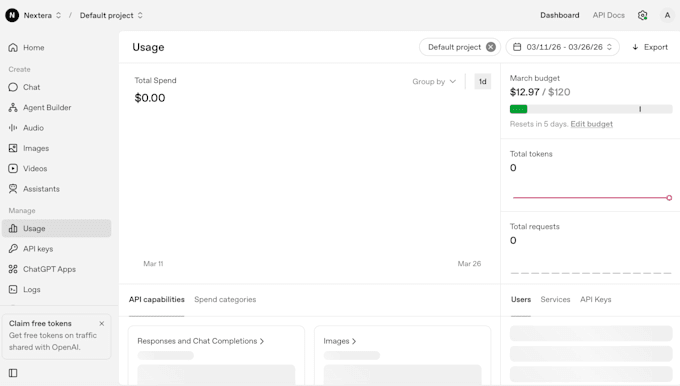This screenshot has height=386, width=680.
Task: Select the Users tab
Action: click(x=520, y=299)
